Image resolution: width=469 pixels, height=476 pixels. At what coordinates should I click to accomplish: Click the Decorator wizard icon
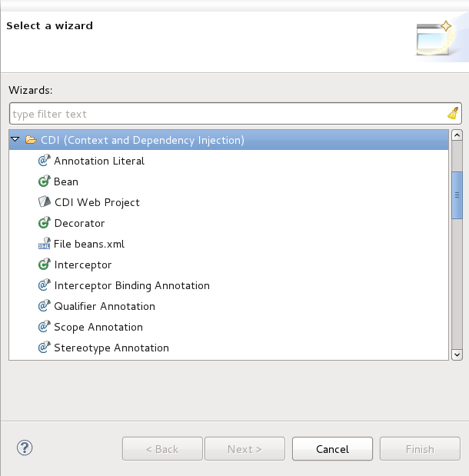pos(45,222)
